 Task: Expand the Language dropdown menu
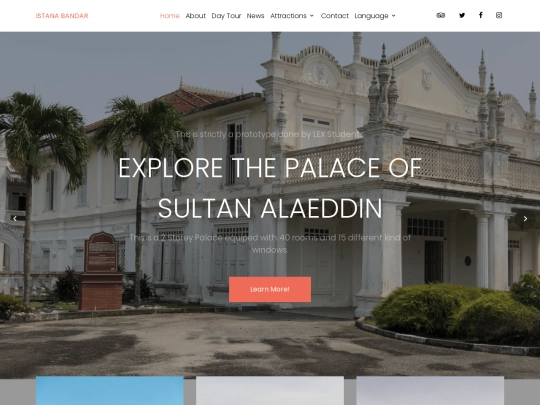pyautogui.click(x=375, y=16)
